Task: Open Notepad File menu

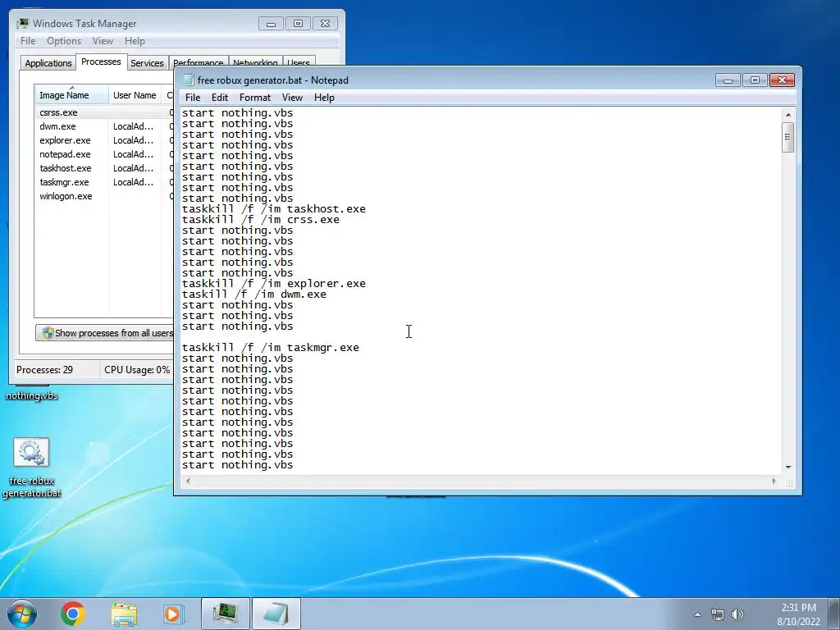Action: coord(192,98)
